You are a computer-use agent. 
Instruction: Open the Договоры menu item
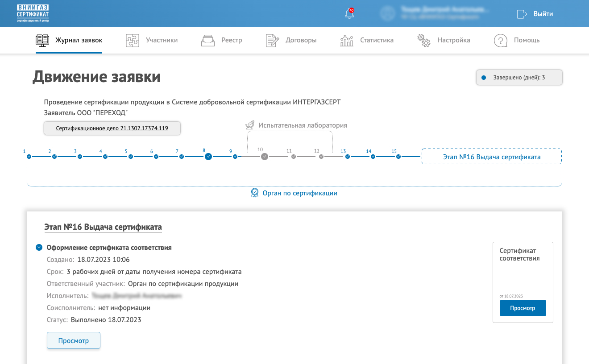tap(301, 40)
